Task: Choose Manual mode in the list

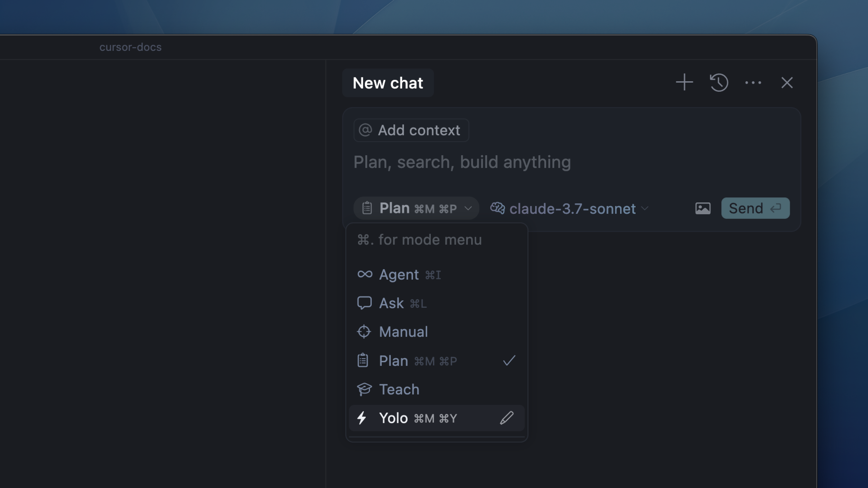Action: tap(403, 332)
